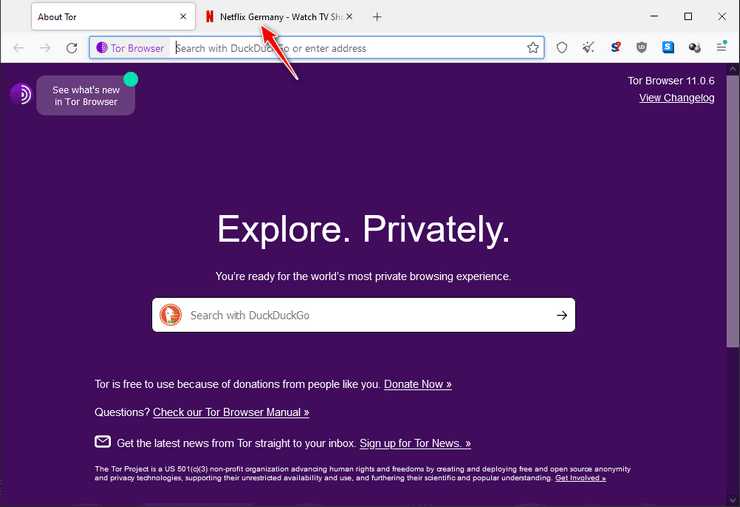Click the scrollbar down arrow
This screenshot has height=507, width=740.
(732, 499)
